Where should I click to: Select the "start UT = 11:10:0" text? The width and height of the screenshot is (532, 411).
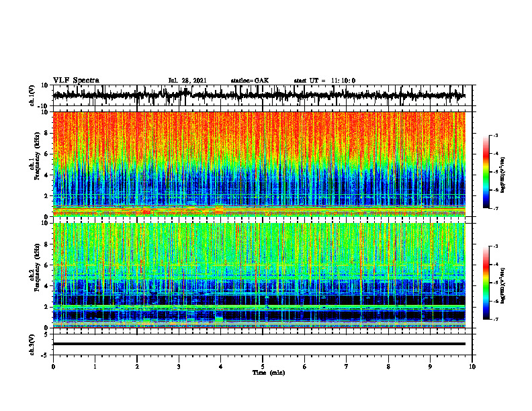324,81
